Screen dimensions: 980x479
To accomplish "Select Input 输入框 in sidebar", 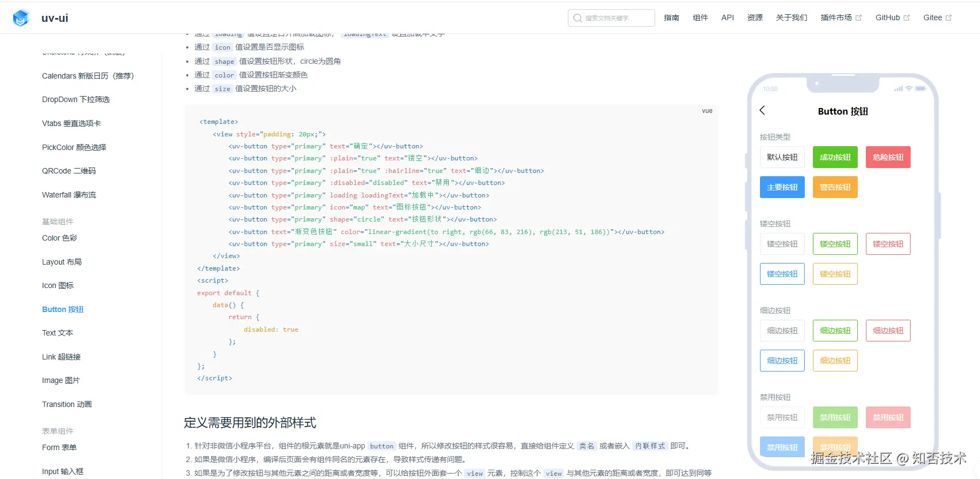I will pos(63,471).
